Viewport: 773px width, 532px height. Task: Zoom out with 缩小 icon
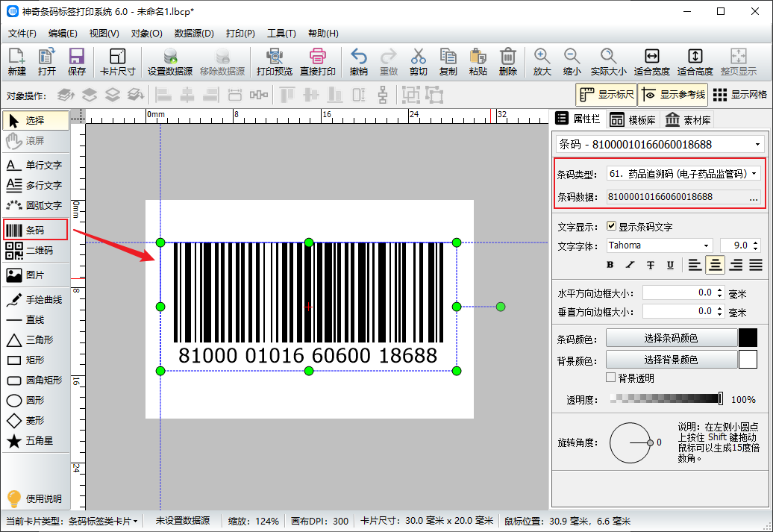572,62
